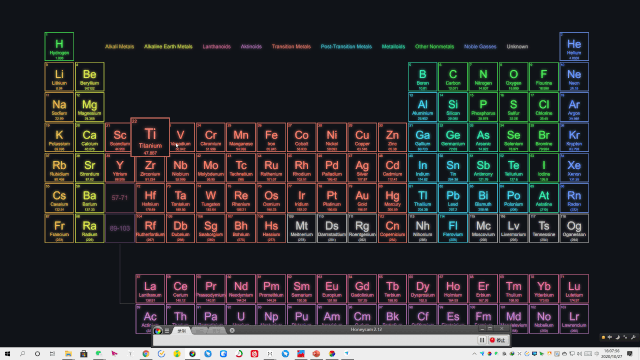
Task: Open Chrome from the taskbar
Action: 146,353
